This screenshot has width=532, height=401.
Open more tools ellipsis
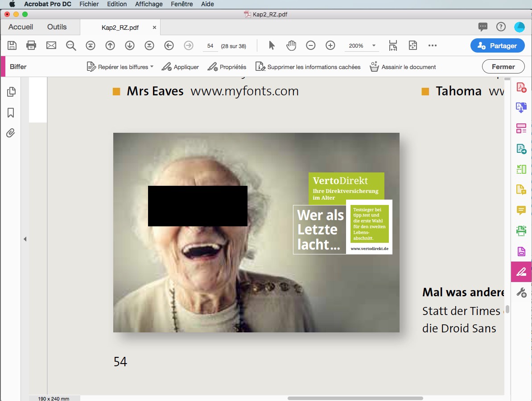[x=433, y=45]
